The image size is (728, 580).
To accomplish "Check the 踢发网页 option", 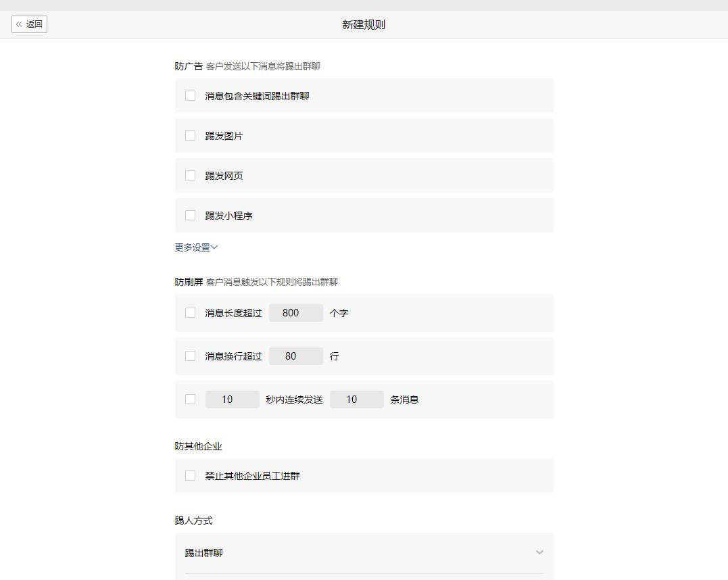I will [190, 175].
